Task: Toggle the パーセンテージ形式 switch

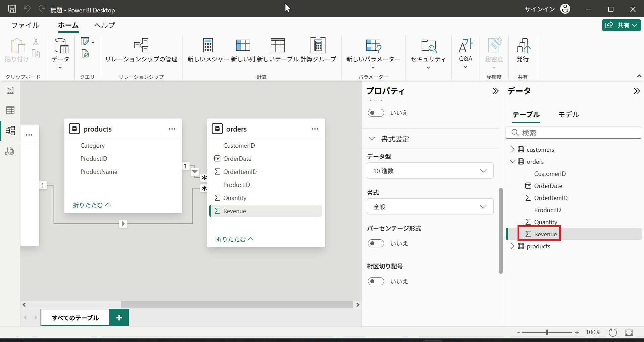Action: click(x=376, y=243)
